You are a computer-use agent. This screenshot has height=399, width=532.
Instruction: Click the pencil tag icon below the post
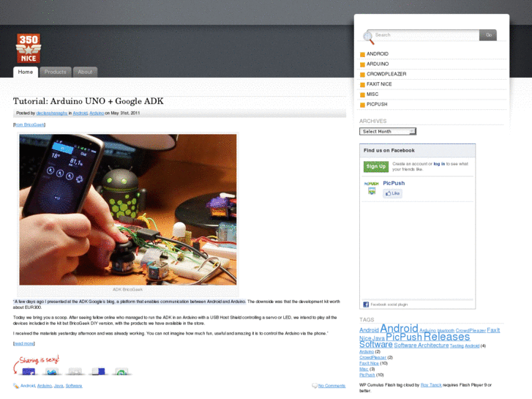click(16, 386)
